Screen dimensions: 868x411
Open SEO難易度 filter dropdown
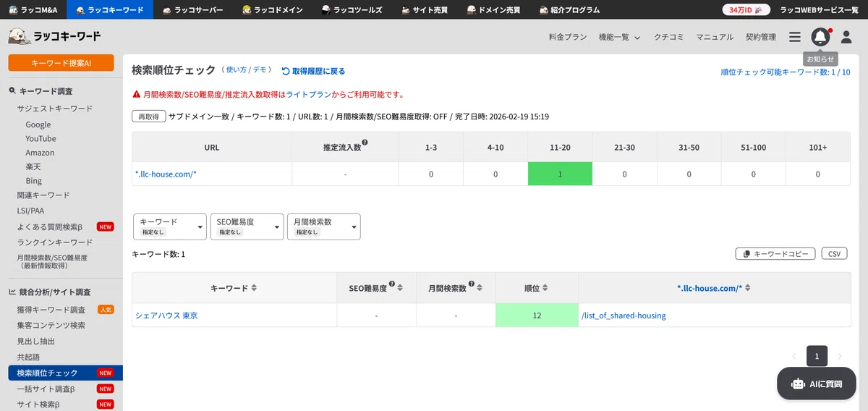[x=247, y=226]
